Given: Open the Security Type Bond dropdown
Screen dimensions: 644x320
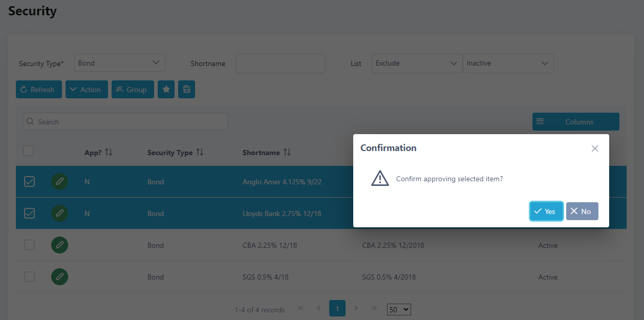Looking at the screenshot, I should point(120,63).
